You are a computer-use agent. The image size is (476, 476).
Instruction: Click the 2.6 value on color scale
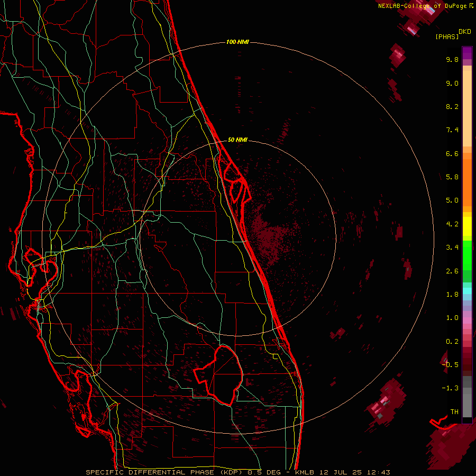point(452,271)
